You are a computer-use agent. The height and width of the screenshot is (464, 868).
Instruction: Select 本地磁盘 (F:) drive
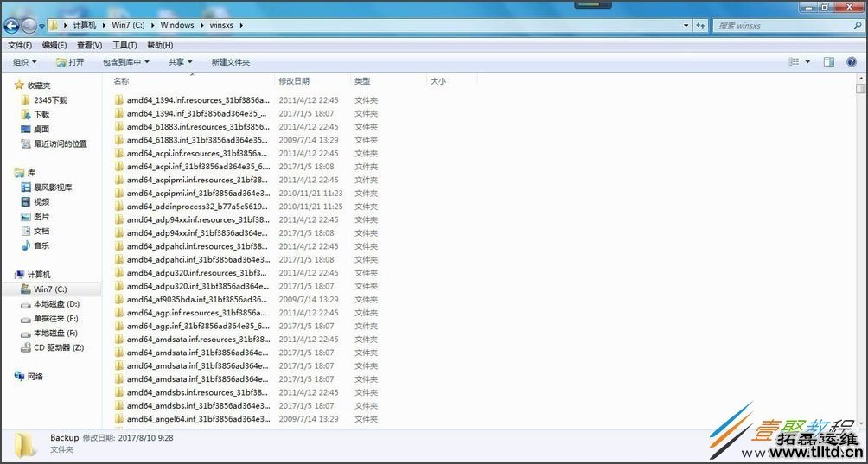[56, 333]
